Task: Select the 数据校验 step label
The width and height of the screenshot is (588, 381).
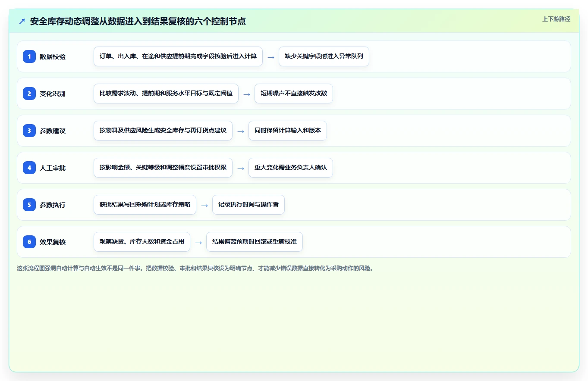Action: click(x=53, y=56)
